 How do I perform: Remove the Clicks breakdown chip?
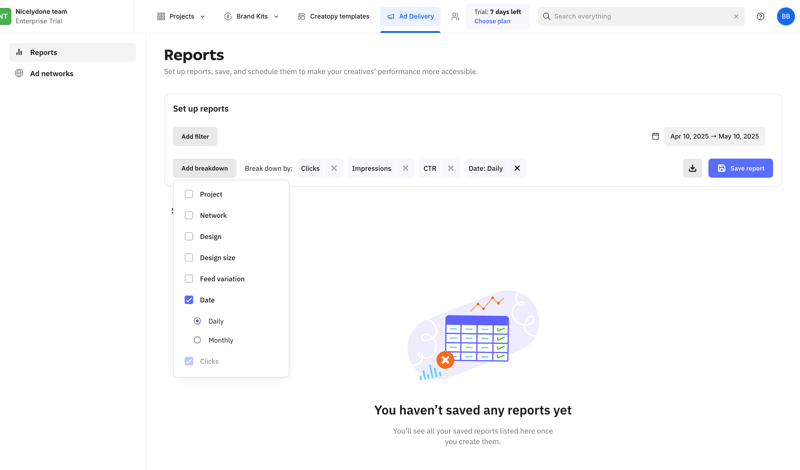[x=334, y=168]
